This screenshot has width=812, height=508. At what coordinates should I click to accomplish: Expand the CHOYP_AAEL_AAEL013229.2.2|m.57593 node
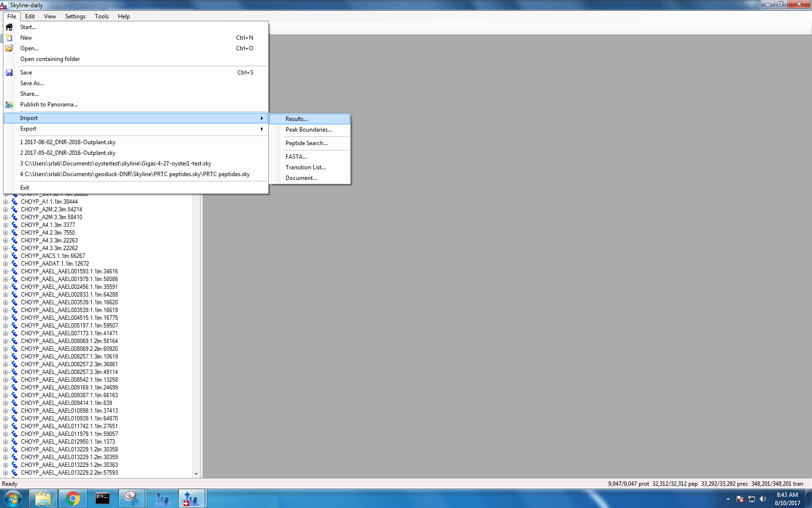click(x=6, y=473)
